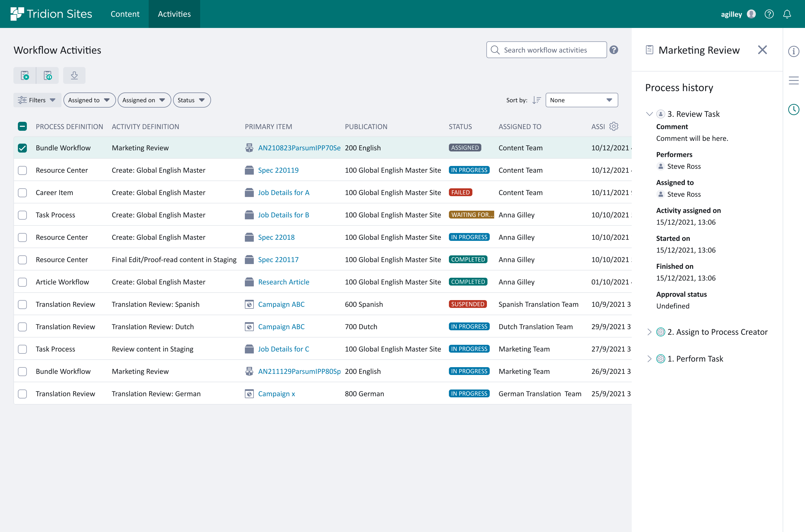
Task: Switch to the Content tab
Action: point(125,14)
